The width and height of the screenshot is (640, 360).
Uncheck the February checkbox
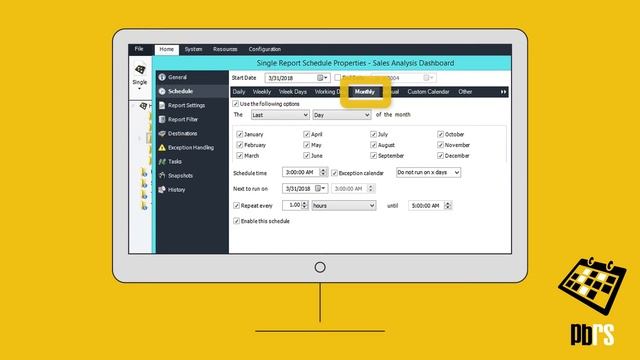pyautogui.click(x=240, y=145)
